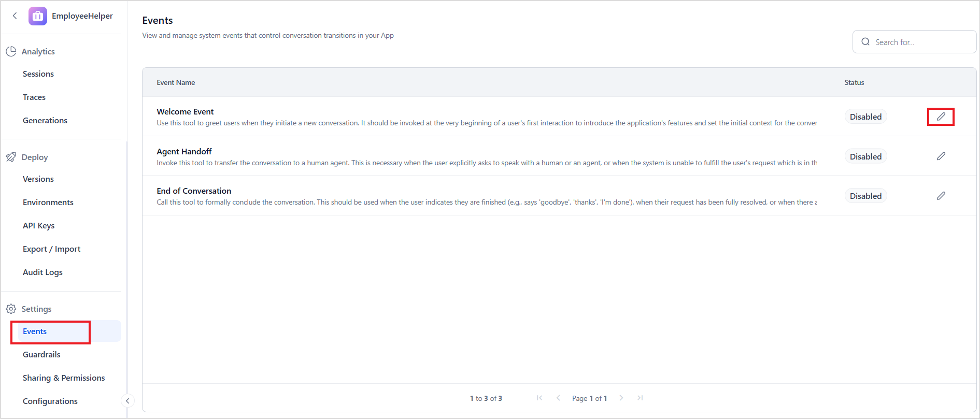
Task: Jump to the last page arrow
Action: click(x=640, y=398)
